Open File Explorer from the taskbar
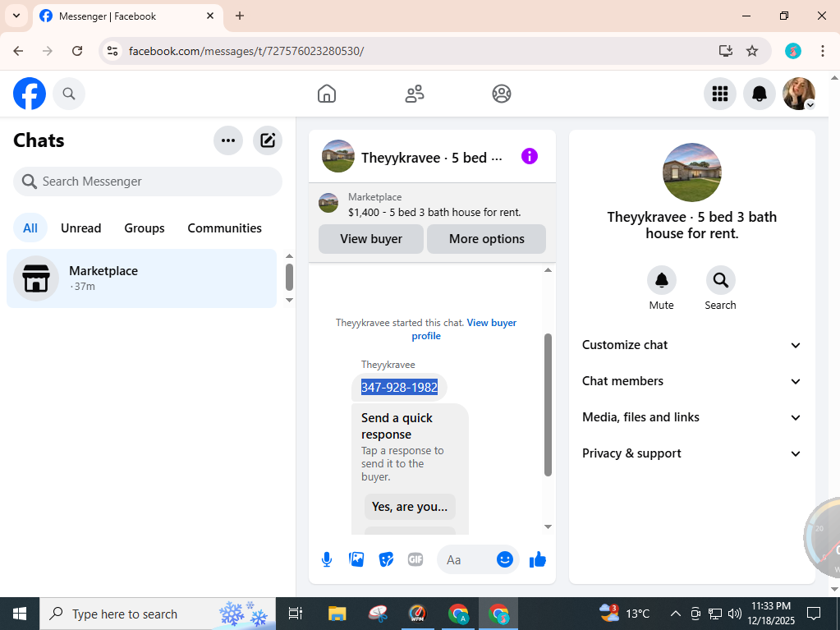The width and height of the screenshot is (840, 630). (337, 614)
